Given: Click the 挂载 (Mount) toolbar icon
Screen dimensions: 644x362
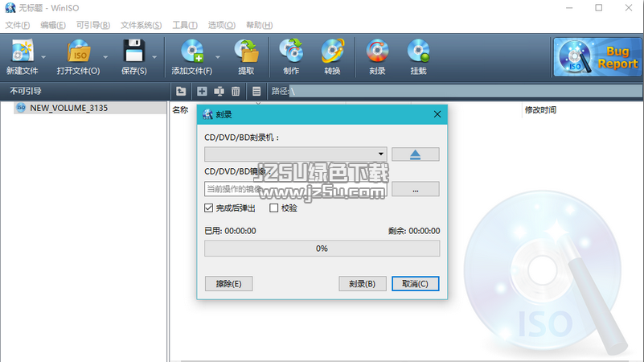Looking at the screenshot, I should tap(418, 51).
